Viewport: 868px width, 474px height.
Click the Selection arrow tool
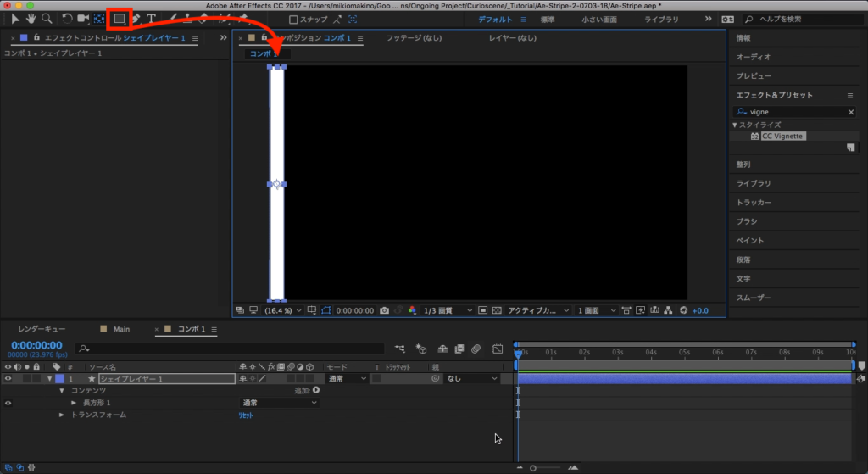click(x=16, y=18)
